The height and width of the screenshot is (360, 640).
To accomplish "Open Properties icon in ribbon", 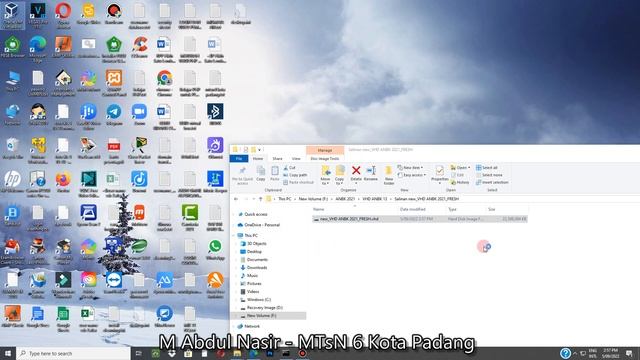I will coord(439,171).
